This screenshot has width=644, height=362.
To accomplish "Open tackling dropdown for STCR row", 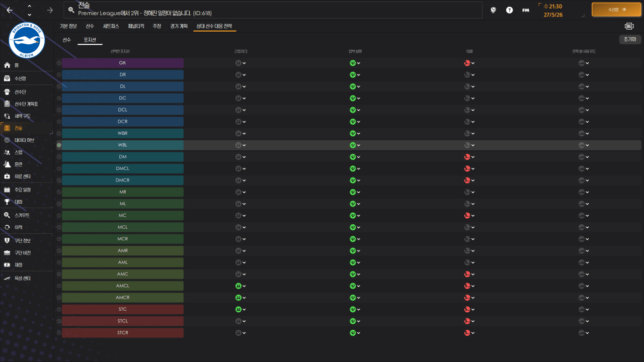I will (x=469, y=332).
